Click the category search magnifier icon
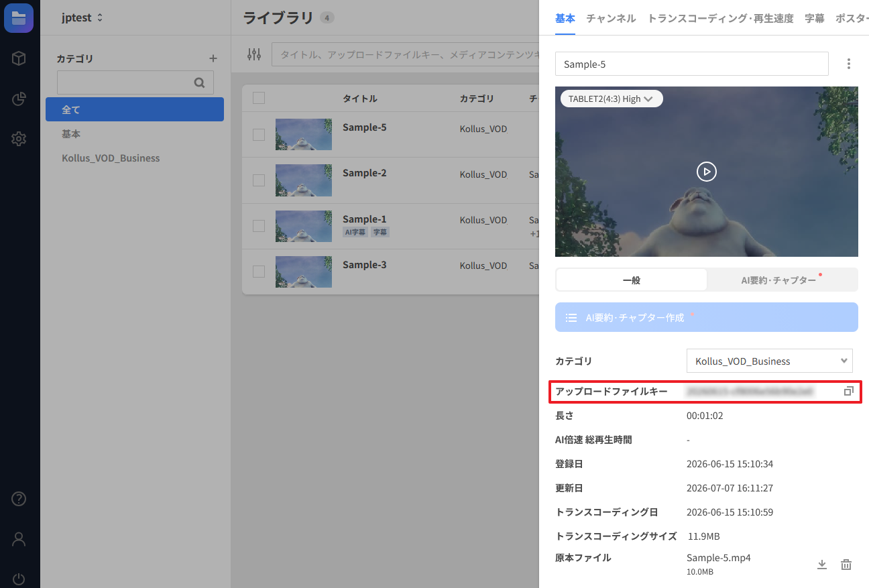The height and width of the screenshot is (588, 869). tap(199, 82)
